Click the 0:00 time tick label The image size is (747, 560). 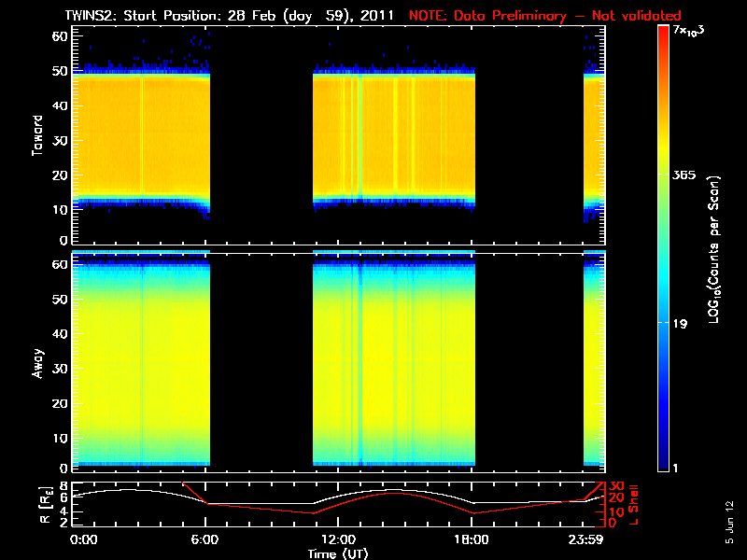click(x=82, y=539)
